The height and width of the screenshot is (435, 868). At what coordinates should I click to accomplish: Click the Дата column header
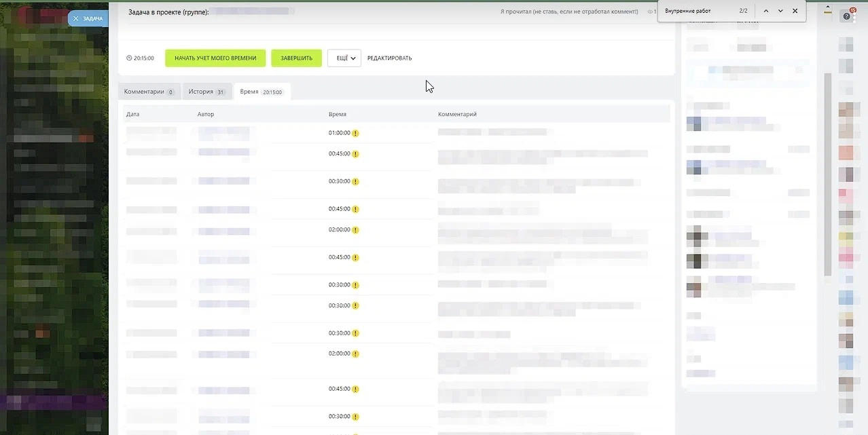point(133,114)
